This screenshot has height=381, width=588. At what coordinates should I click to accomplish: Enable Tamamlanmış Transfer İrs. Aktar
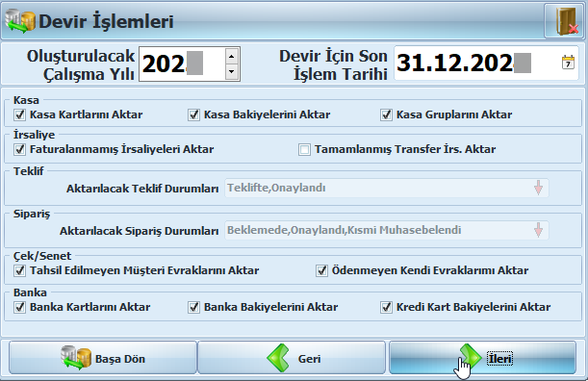point(304,149)
